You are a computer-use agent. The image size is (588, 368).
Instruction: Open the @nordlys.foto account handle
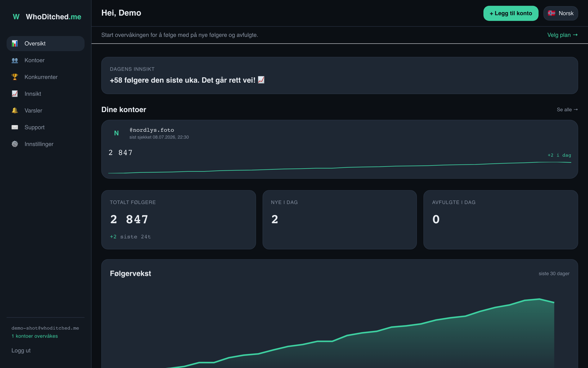coord(152,130)
